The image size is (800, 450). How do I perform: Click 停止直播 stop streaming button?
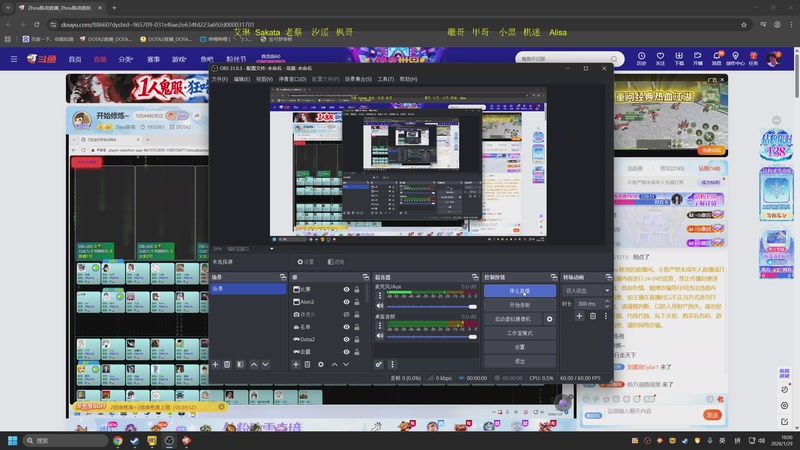coord(520,291)
